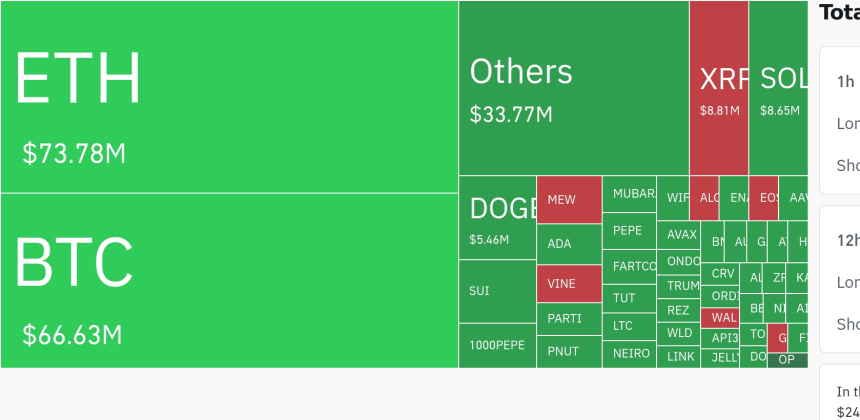Click the LTC heatmap tile

[x=629, y=326]
